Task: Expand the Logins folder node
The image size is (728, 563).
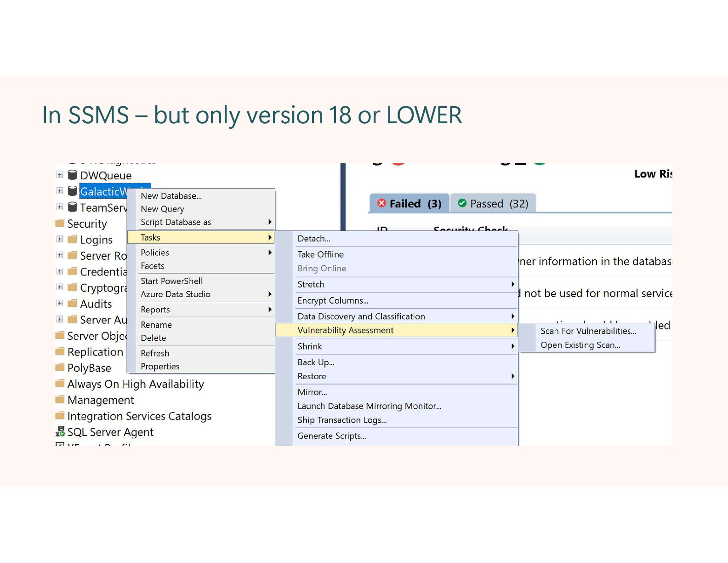Action: [60, 239]
